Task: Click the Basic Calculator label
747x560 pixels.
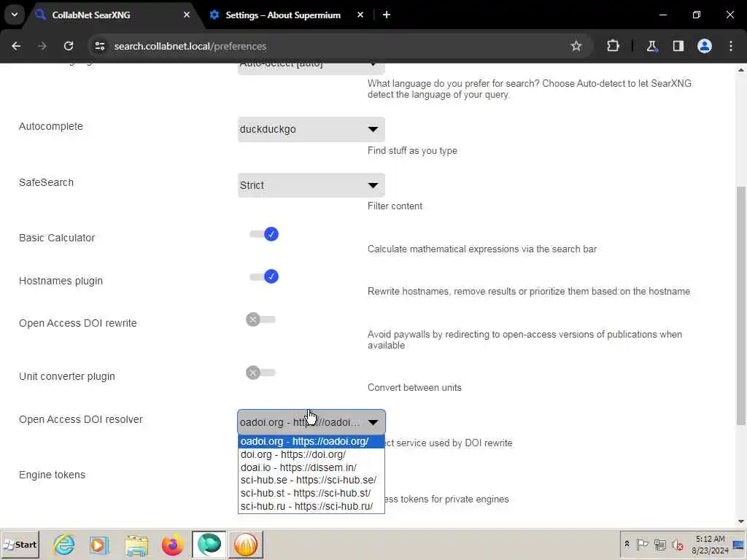Action: pyautogui.click(x=57, y=238)
